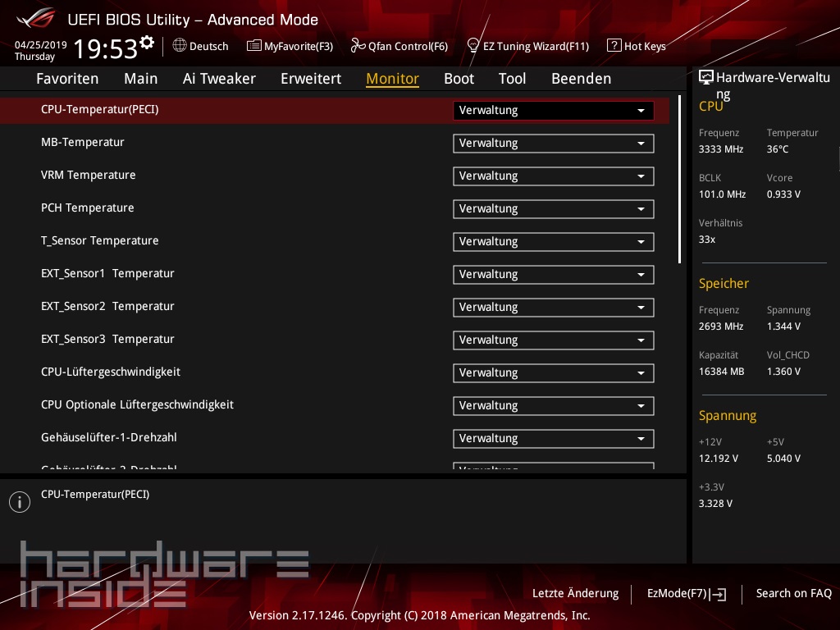The image size is (840, 630).
Task: Switch to the Favoriten tab
Action: tap(67, 79)
